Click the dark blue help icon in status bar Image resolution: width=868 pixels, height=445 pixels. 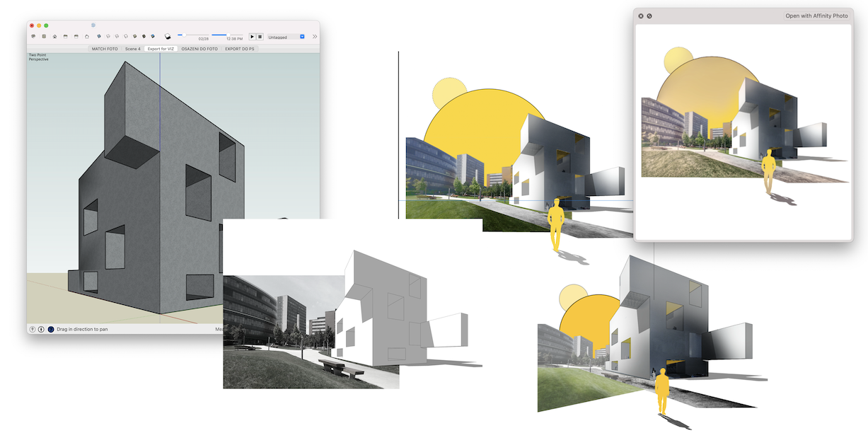(51, 329)
